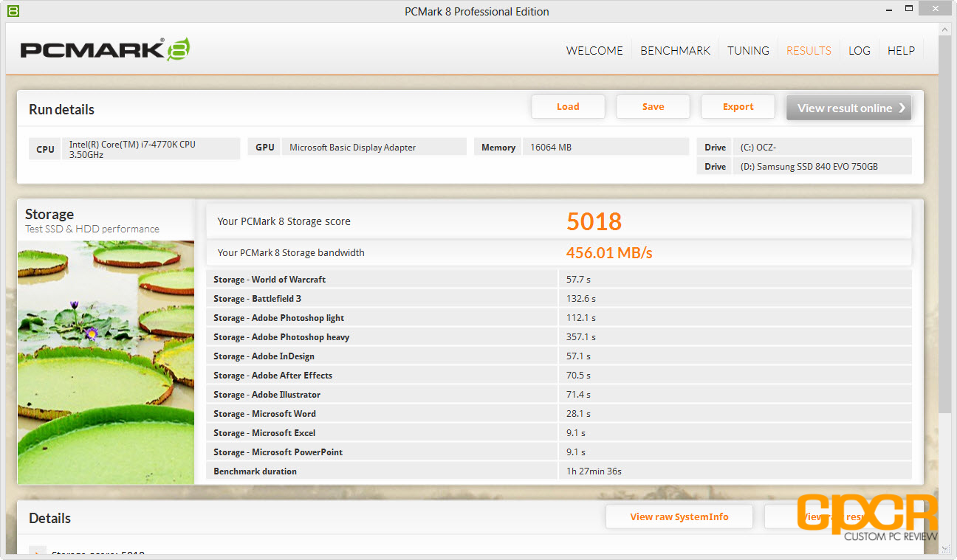
Task: Click View raw SystemInfo button
Action: (679, 516)
